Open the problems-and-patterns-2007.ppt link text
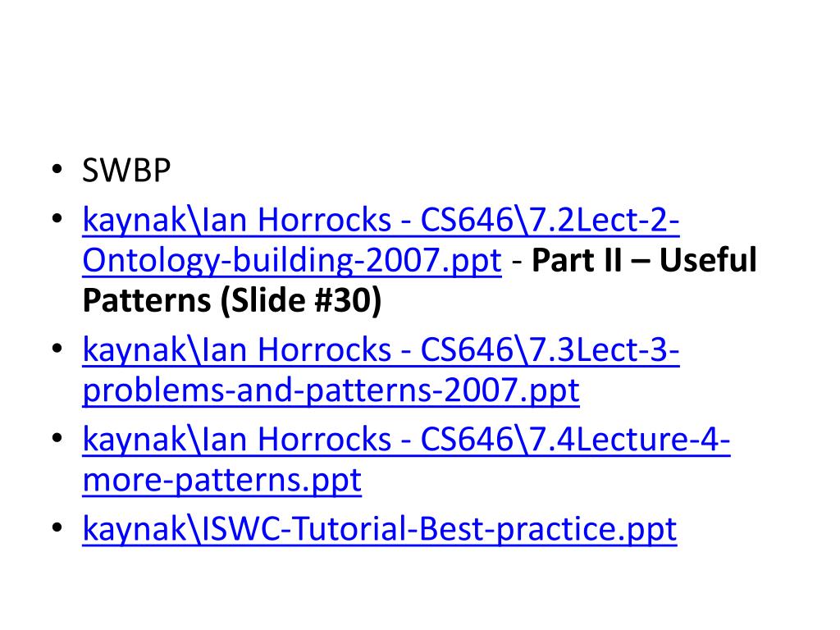This screenshot has width=840, height=630. pos(331,390)
